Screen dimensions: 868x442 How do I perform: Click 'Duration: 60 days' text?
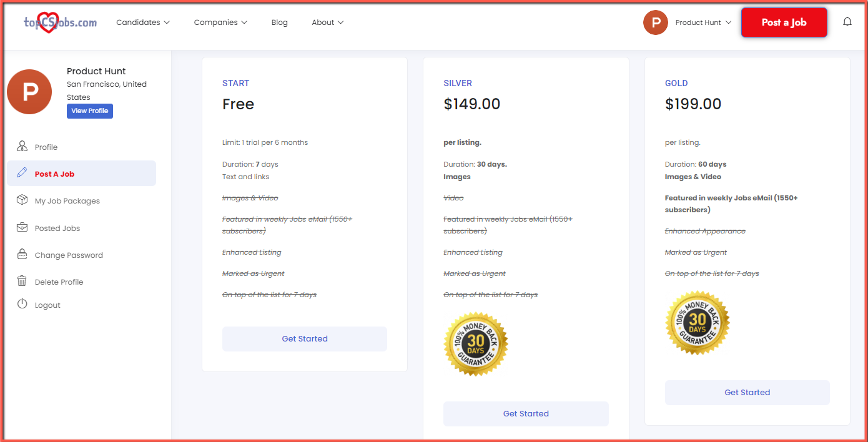click(696, 164)
